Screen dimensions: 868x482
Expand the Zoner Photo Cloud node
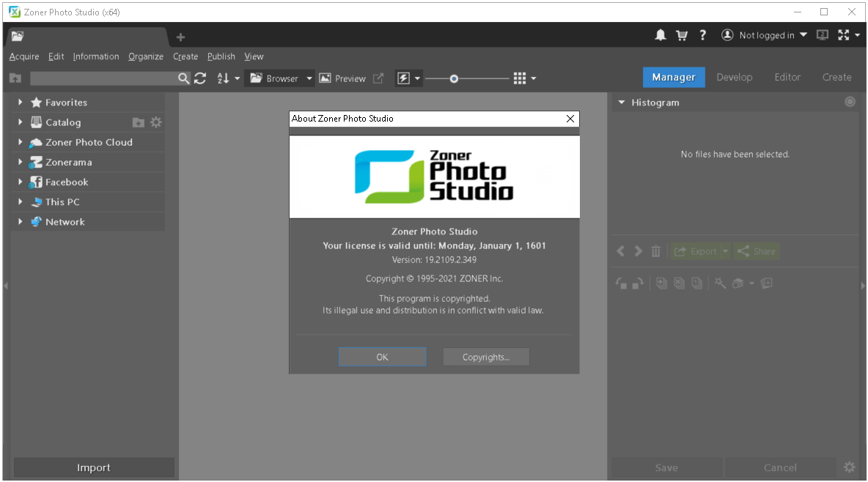point(21,141)
